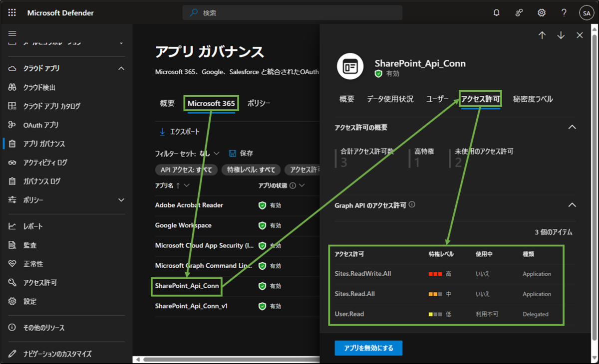
Task: Switch to the ポリシー tab in アプリ ガバナンス
Action: 259,103
